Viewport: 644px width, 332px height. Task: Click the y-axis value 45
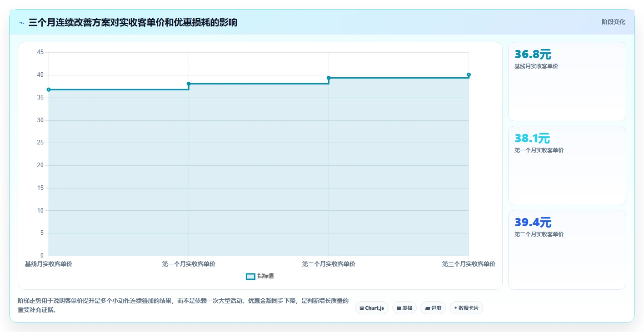pyautogui.click(x=40, y=52)
